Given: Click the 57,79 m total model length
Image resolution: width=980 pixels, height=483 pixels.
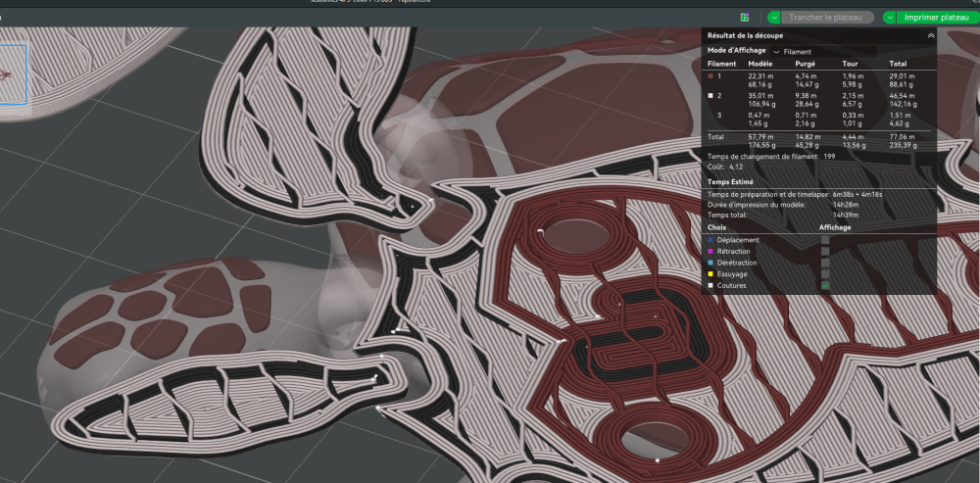Looking at the screenshot, I should pos(760,137).
